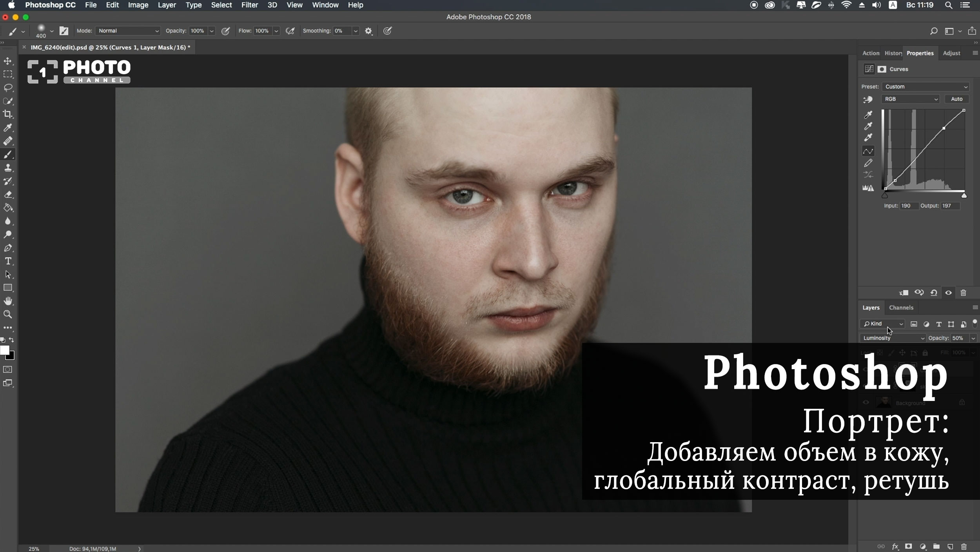This screenshot has height=552, width=980.
Task: Select the Eraser tool
Action: click(x=8, y=195)
